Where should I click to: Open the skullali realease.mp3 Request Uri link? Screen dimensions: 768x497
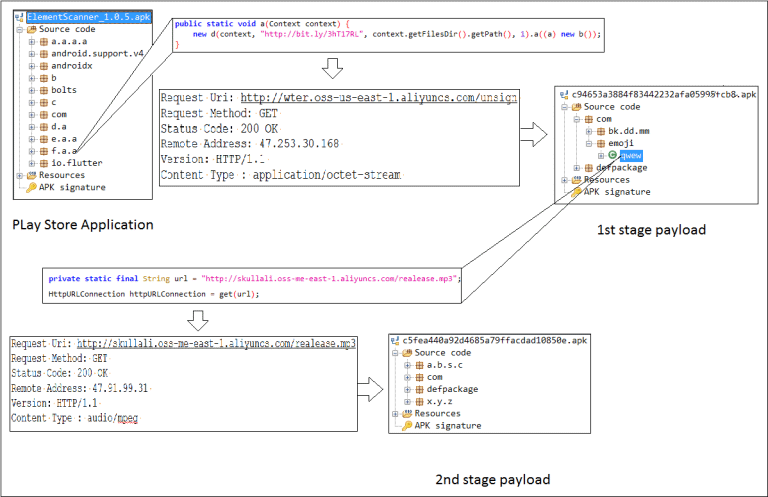coord(216,344)
